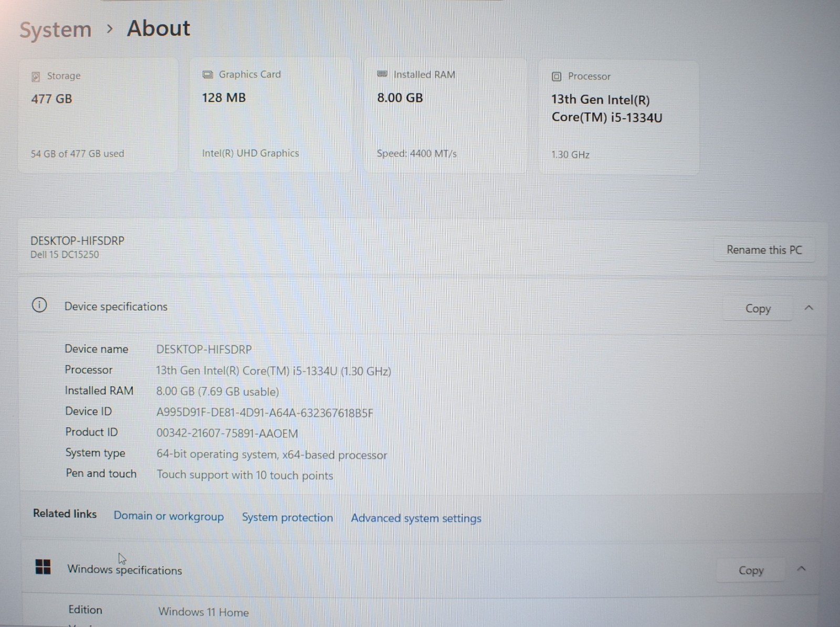Go back to System in breadcrumb
The width and height of the screenshot is (840, 627).
[x=55, y=29]
